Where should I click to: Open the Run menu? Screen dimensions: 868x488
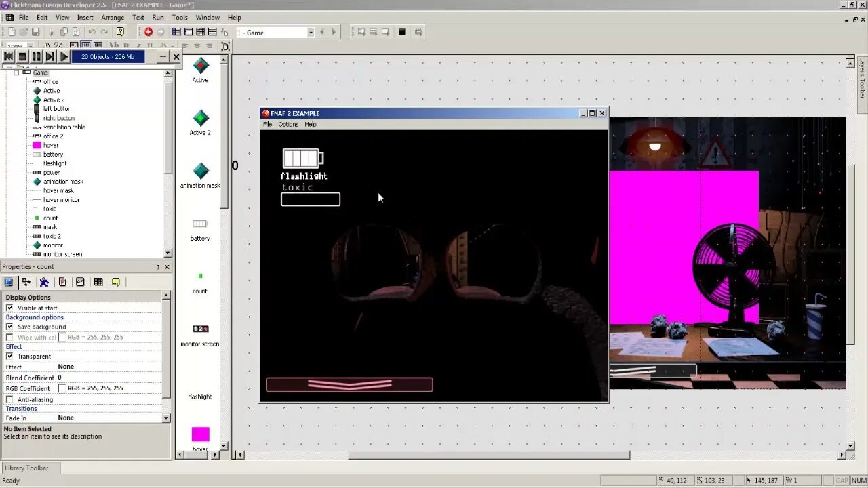coord(158,18)
